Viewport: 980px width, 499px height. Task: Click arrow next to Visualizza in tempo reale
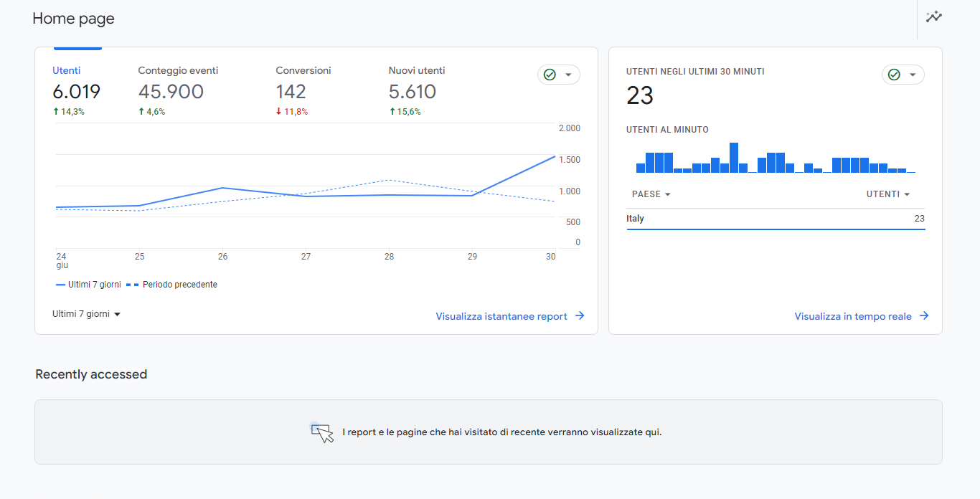pyautogui.click(x=924, y=316)
